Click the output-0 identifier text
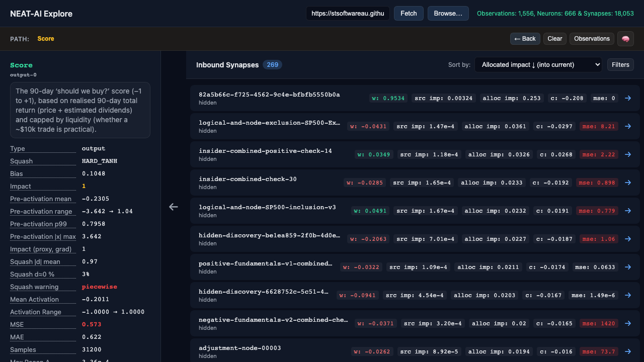Screen dimensions: 644x362 tap(23, 75)
